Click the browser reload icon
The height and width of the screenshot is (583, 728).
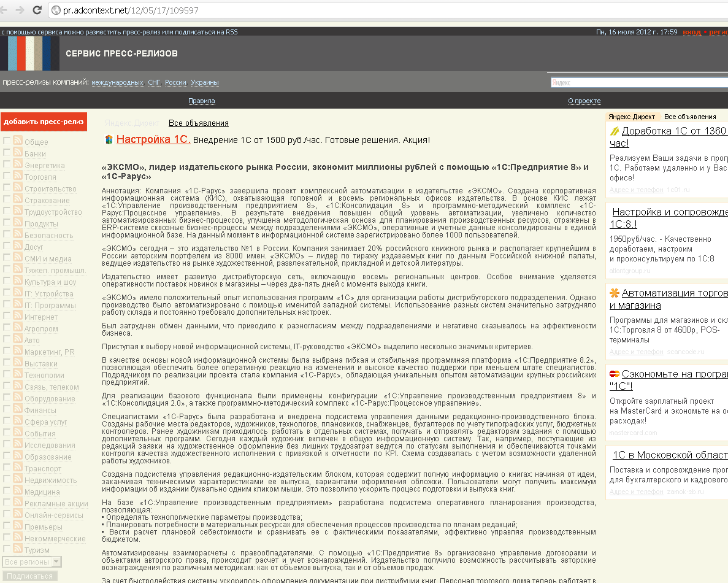click(37, 10)
